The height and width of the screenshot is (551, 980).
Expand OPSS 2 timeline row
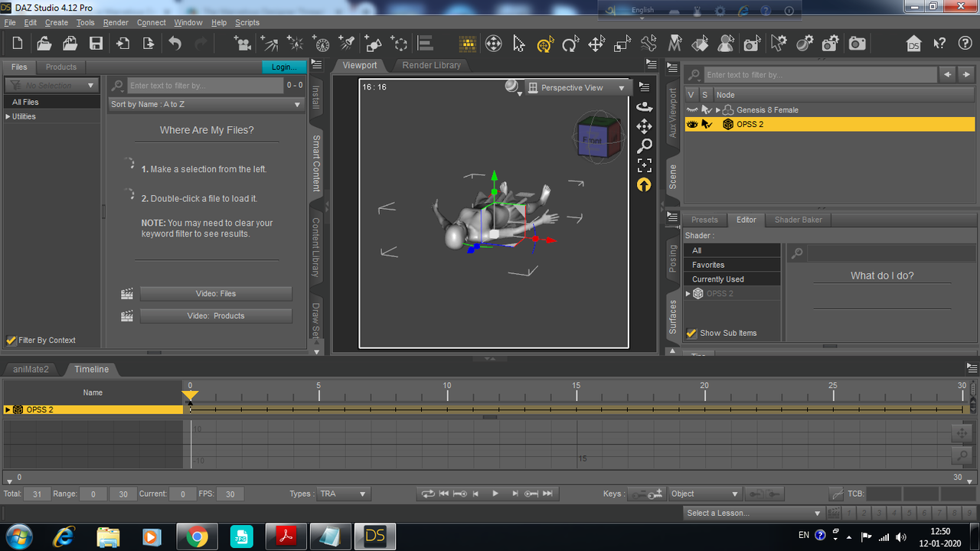pos(8,409)
